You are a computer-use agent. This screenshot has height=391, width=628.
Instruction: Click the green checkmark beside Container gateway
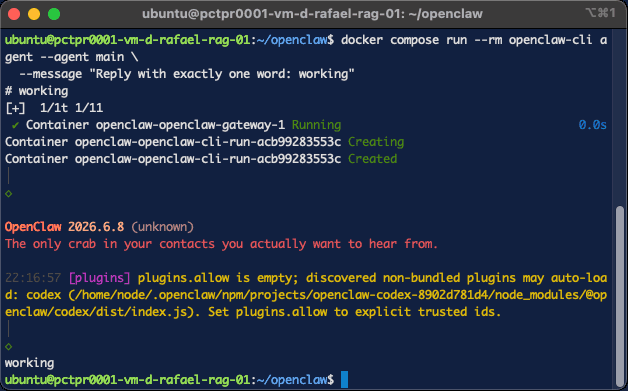point(15,125)
